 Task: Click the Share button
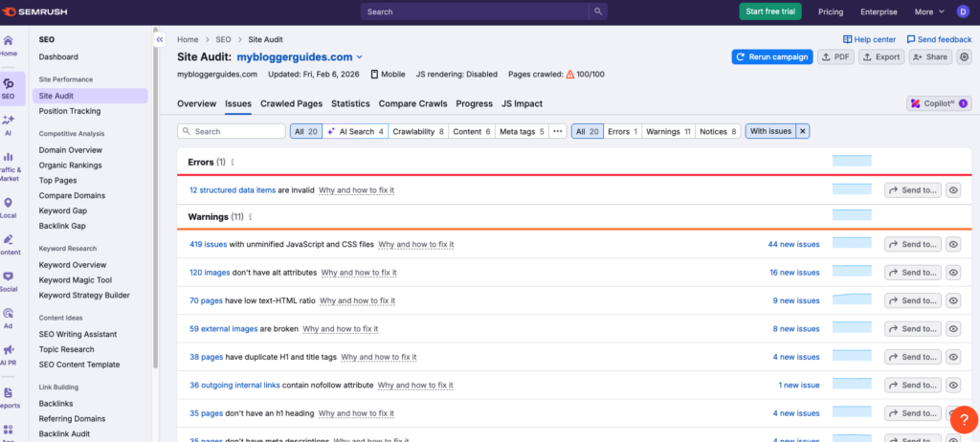coord(930,56)
